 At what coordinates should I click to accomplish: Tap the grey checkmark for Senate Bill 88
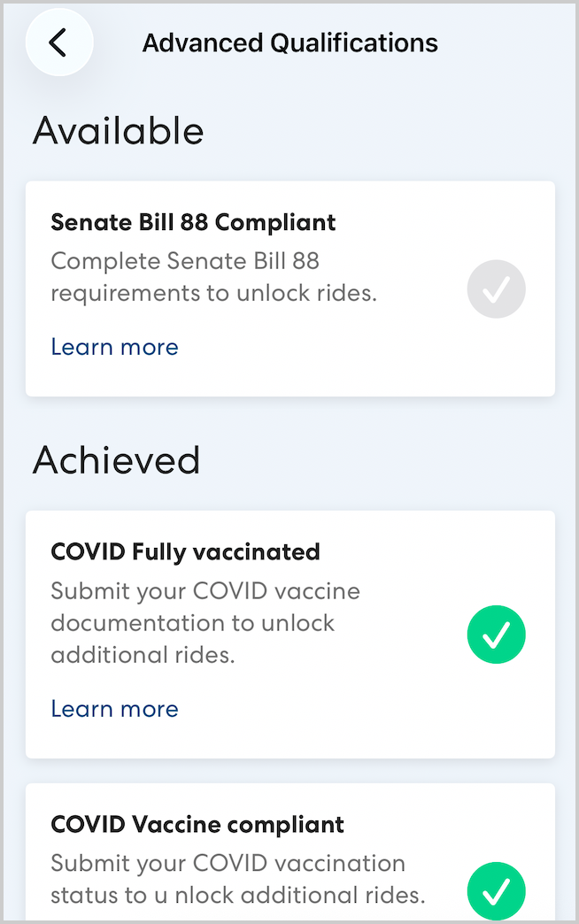pyautogui.click(x=496, y=289)
